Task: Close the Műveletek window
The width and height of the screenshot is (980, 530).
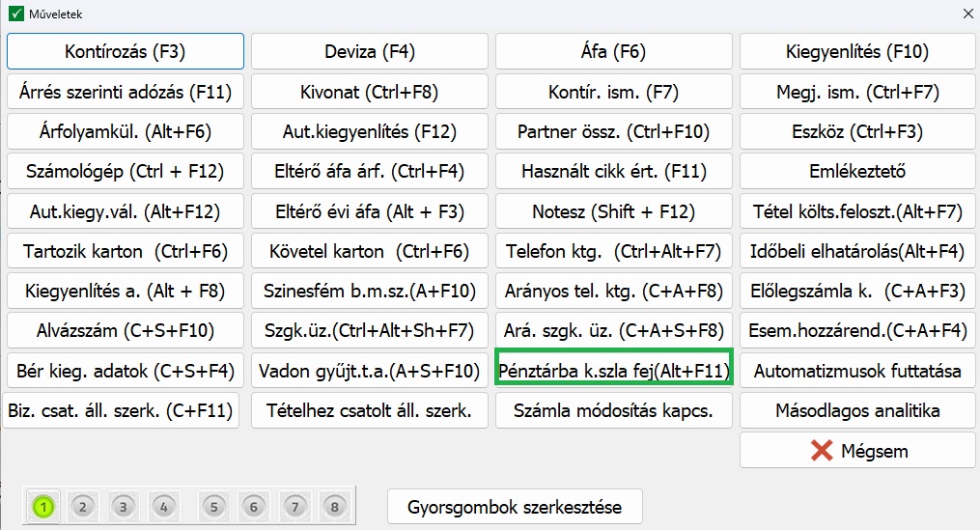Action: [966, 14]
